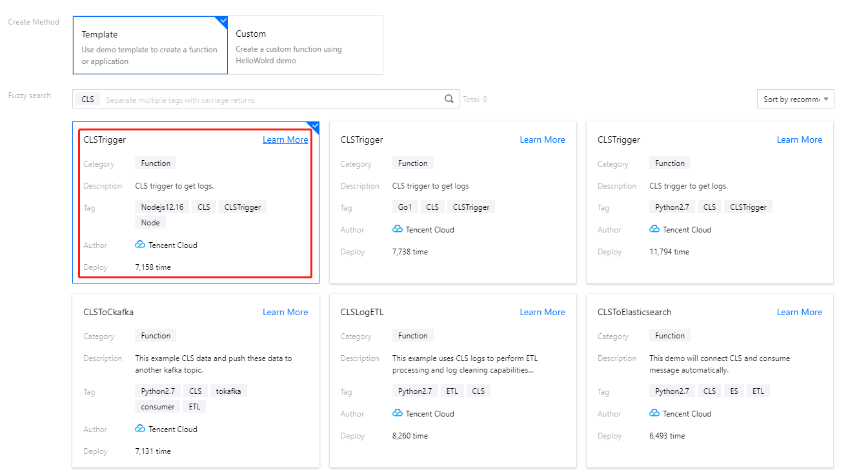Click the fuzzy search tag input field

click(271, 100)
